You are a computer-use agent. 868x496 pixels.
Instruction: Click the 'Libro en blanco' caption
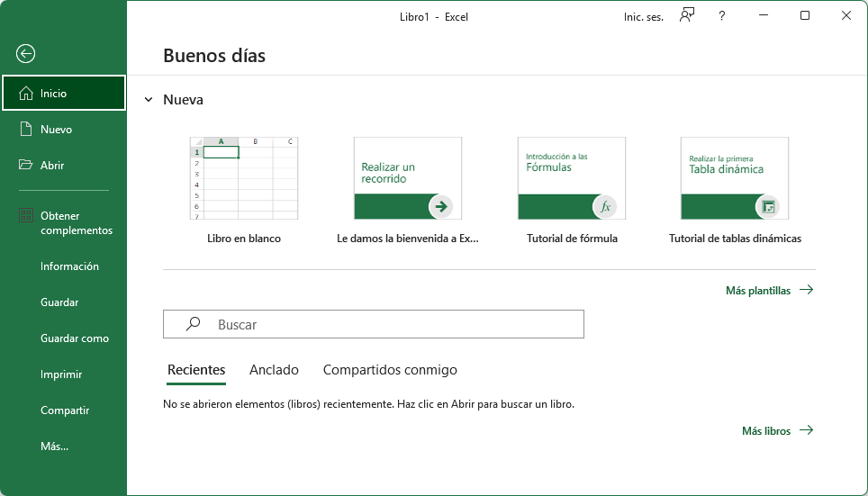coord(244,239)
